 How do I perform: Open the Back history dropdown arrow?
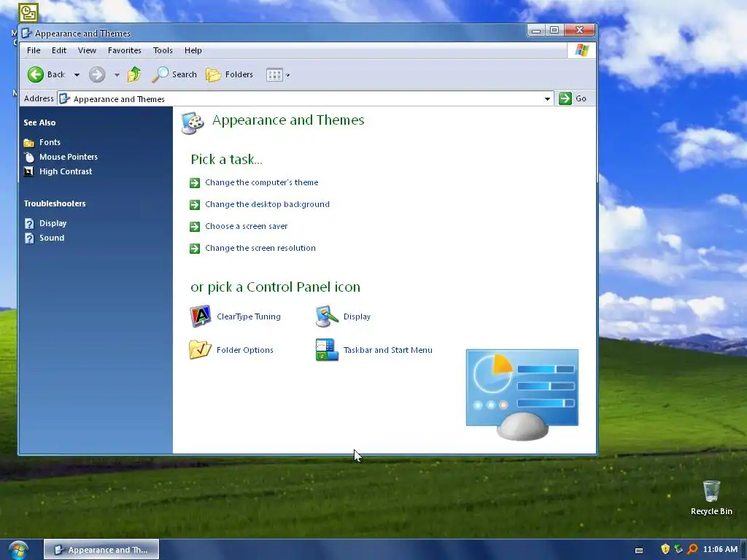[77, 75]
